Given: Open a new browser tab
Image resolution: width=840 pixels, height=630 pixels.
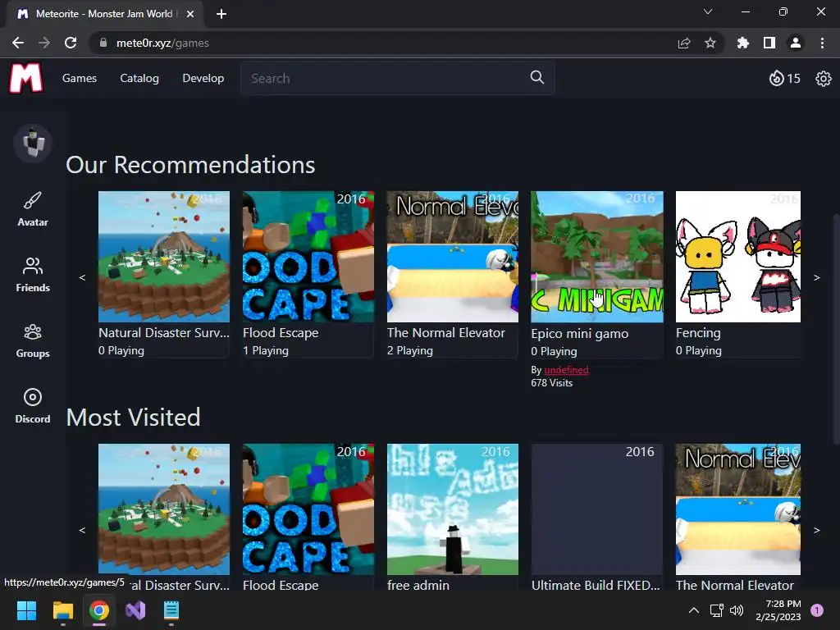Looking at the screenshot, I should pyautogui.click(x=221, y=14).
